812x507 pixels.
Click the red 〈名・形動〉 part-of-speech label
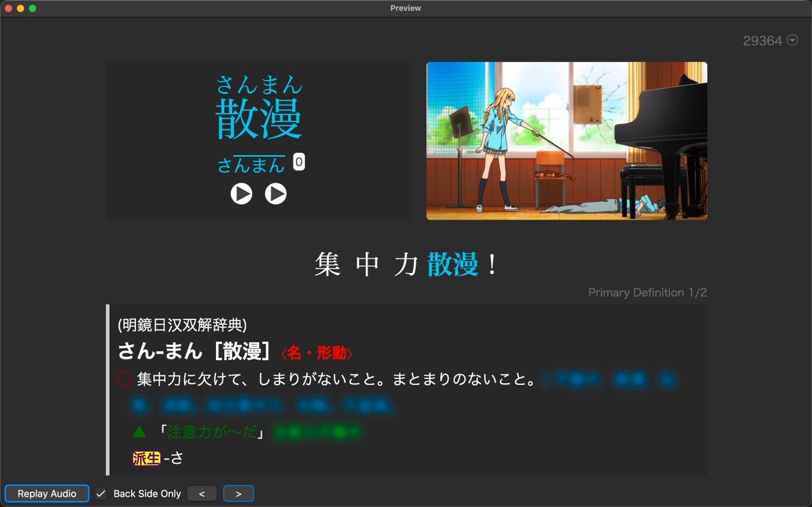316,353
